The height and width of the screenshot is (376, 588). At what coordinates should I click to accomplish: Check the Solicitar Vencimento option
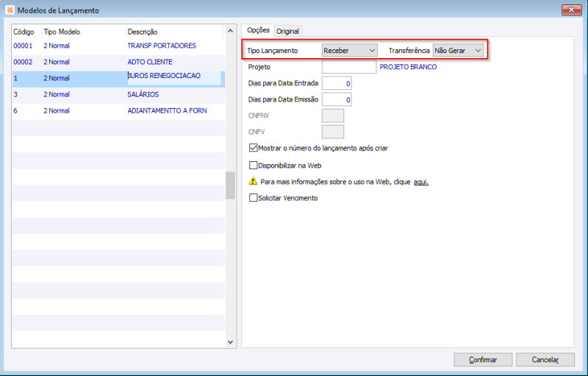[253, 198]
